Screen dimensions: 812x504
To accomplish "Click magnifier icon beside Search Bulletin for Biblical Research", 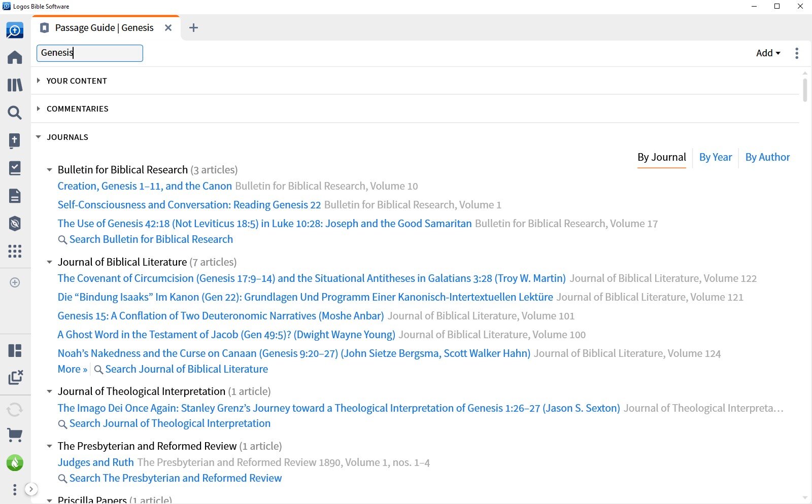I will pyautogui.click(x=62, y=240).
